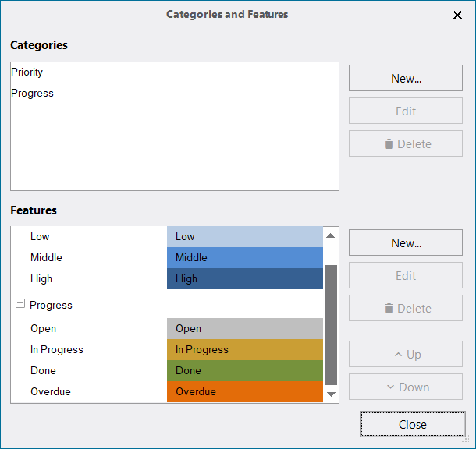Screen dimensions: 476x449
Task: Select the Low feature row
Action: [40, 237]
